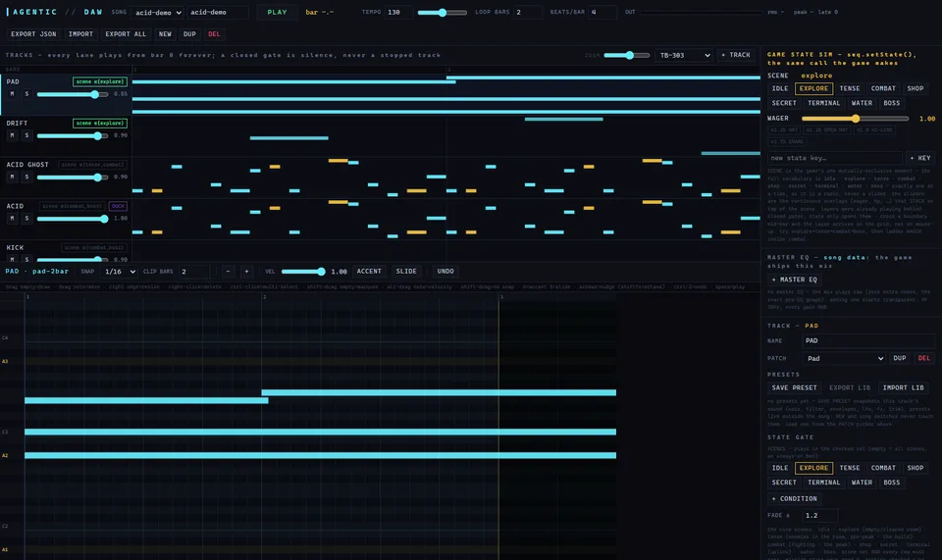Toggle ACCENT in the clip editor

tap(369, 272)
